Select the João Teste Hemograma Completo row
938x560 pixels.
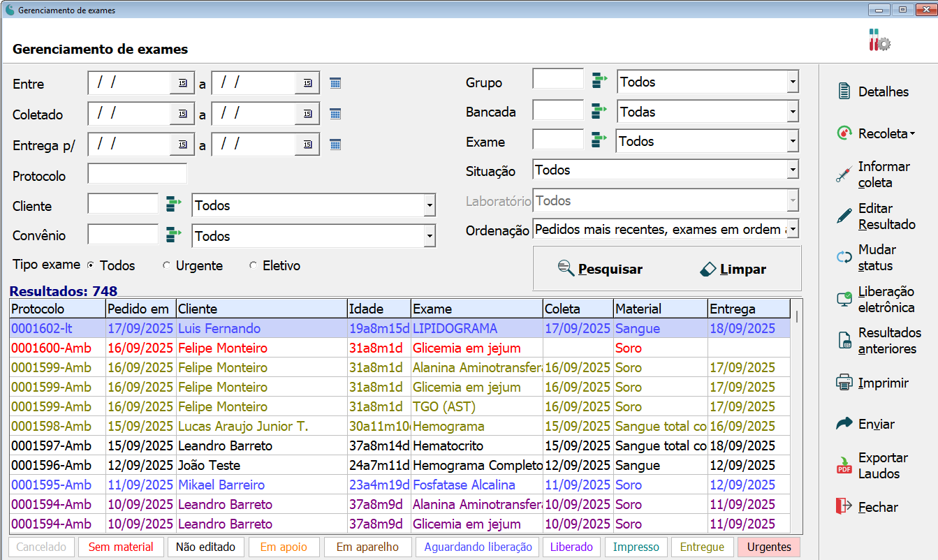[x=400, y=465]
